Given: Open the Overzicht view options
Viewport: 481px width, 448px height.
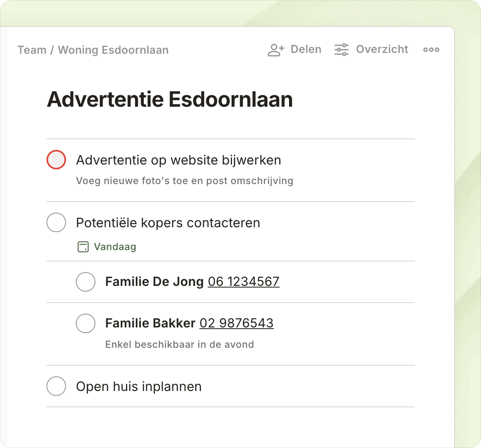Looking at the screenshot, I should point(382,50).
